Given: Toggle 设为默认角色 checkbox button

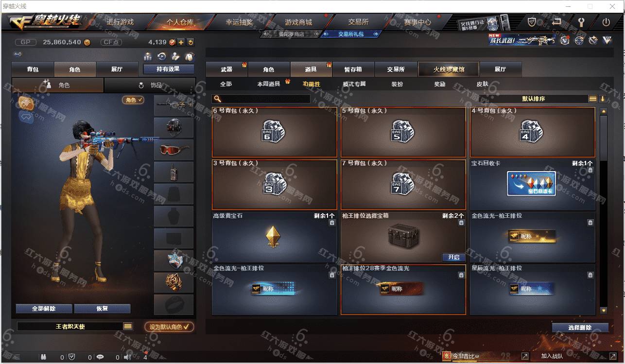Looking at the screenshot, I should (169, 327).
